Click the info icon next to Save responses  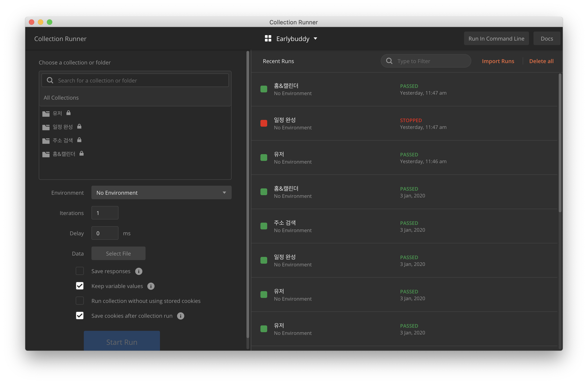pos(139,271)
